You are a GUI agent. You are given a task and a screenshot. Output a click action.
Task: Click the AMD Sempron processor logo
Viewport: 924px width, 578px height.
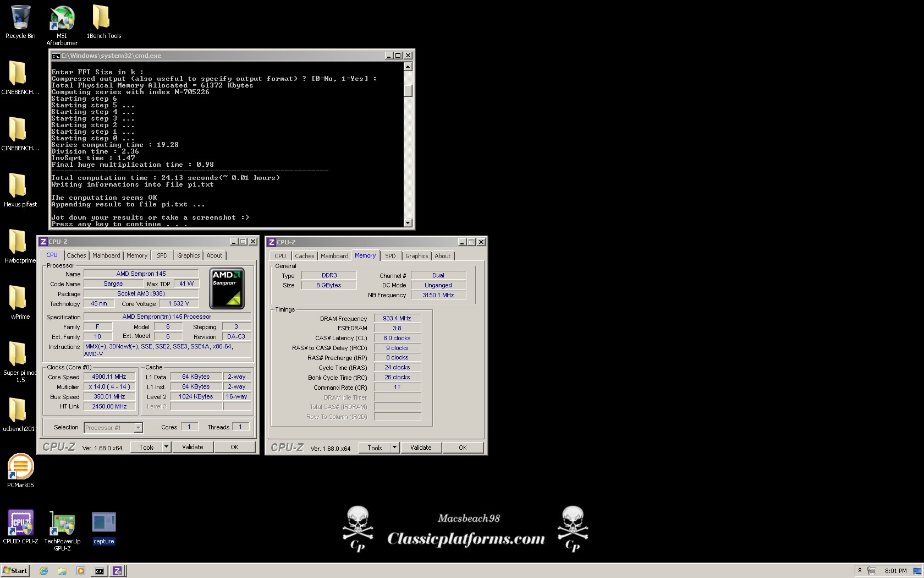tap(227, 288)
